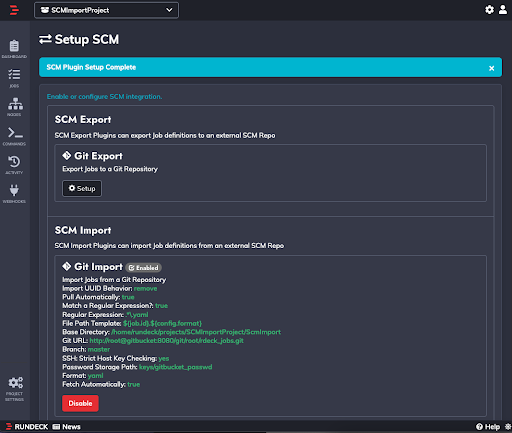
Task: Dismiss the SCM Plugin Setup Complete banner
Action: (491, 68)
